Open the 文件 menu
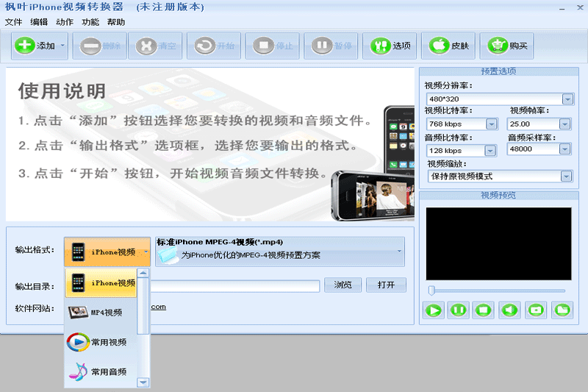Viewport: 588px width, 392px height. [x=13, y=22]
